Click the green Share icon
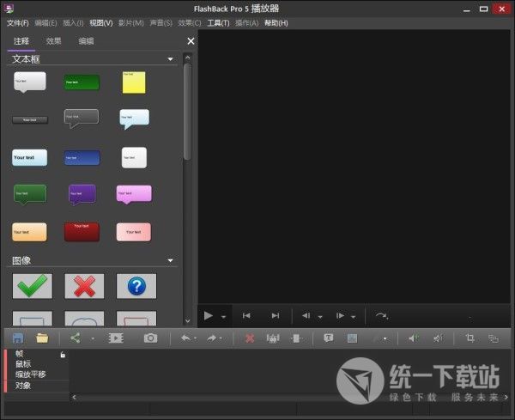Screen dimensions: 515x420 tap(76, 338)
